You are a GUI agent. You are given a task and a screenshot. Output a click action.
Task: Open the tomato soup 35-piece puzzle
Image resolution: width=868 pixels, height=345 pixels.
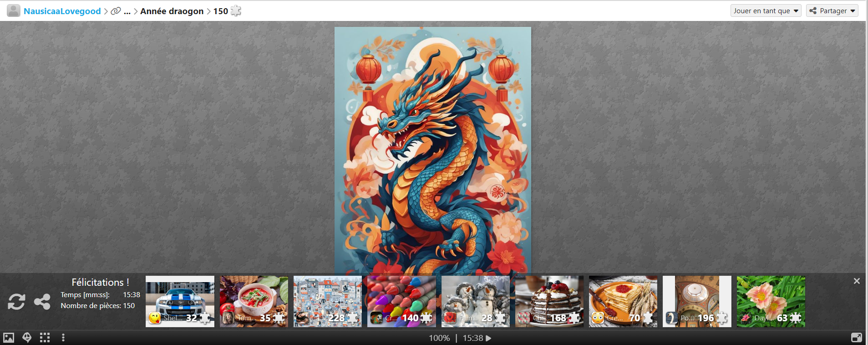tap(254, 301)
